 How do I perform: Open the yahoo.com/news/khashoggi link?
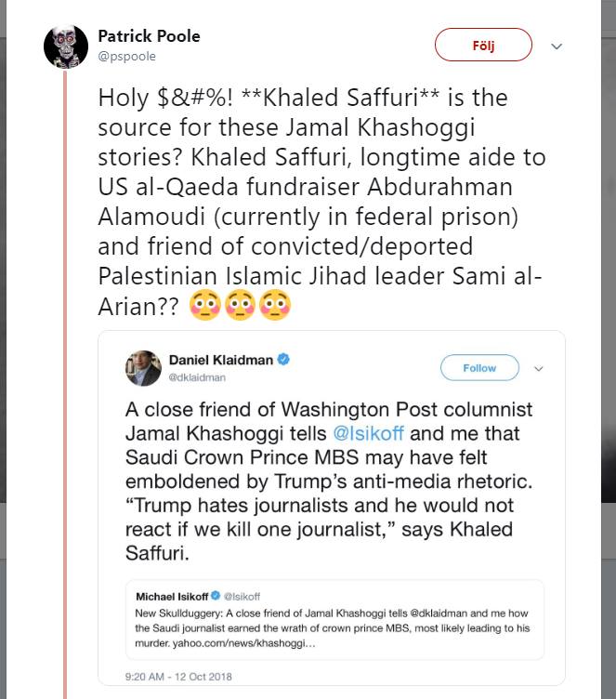coord(237,642)
